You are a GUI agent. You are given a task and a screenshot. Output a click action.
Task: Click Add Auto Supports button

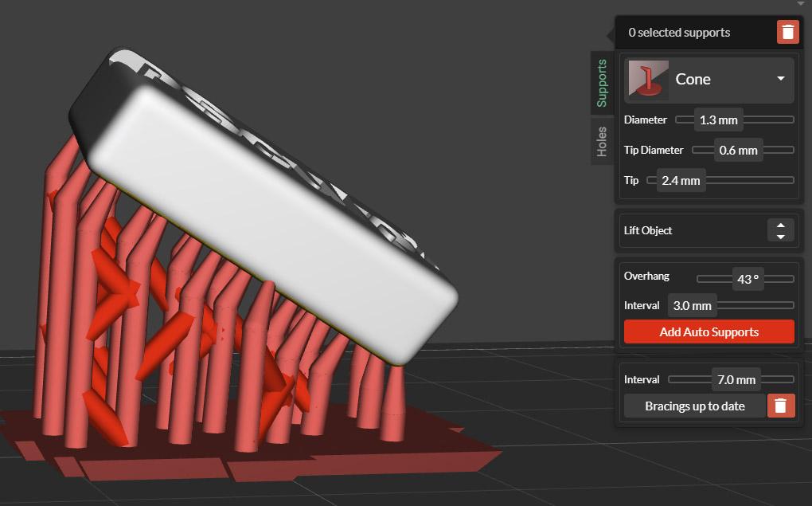coord(709,331)
